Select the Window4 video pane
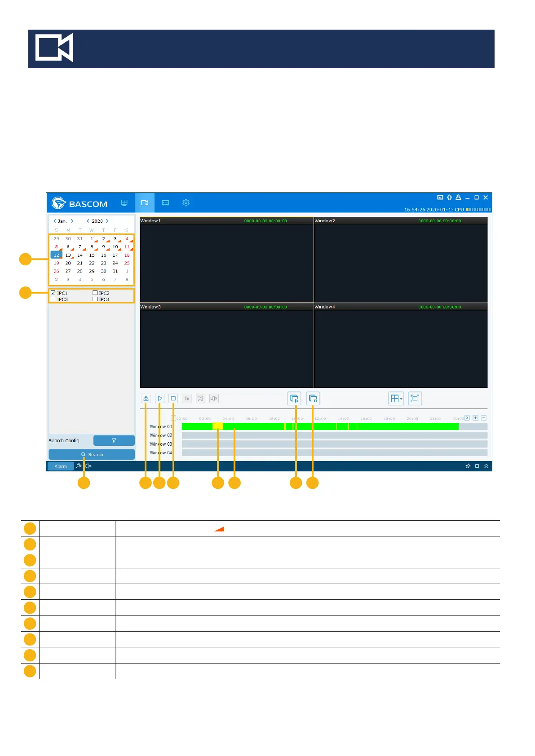 tap(401, 346)
